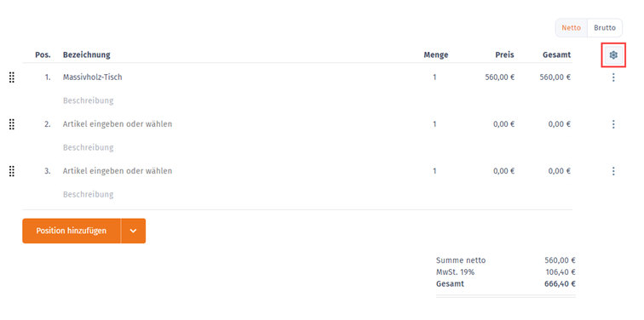Open three-dot menu for Massivholz-Tisch row
The height and width of the screenshot is (320, 644).
coord(613,77)
